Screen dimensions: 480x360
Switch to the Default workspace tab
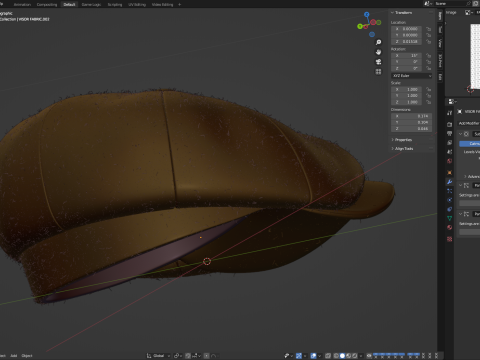pos(69,4)
